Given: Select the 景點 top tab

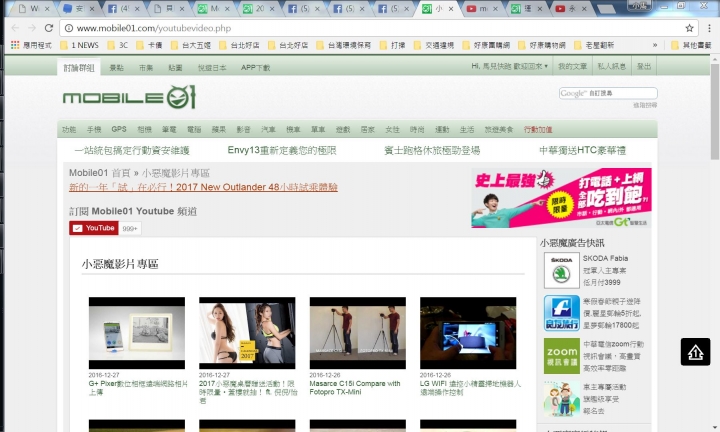Looking at the screenshot, I should (117, 67).
